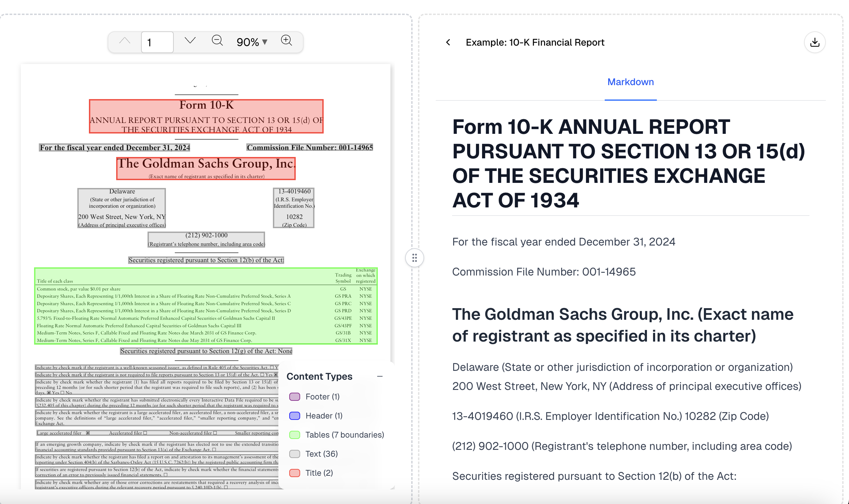Image resolution: width=849 pixels, height=504 pixels.
Task: Toggle the Title content type swatch
Action: pos(295,473)
